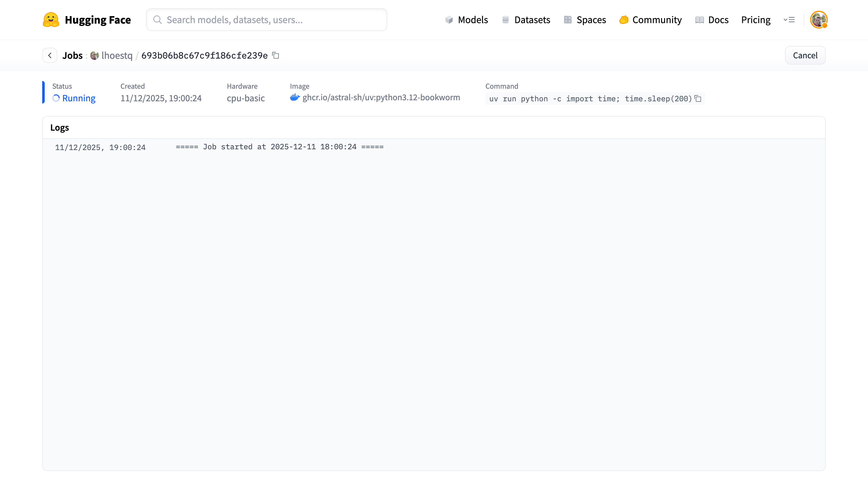Image resolution: width=868 pixels, height=481 pixels.
Task: Click the Docker whale image icon
Action: click(295, 98)
